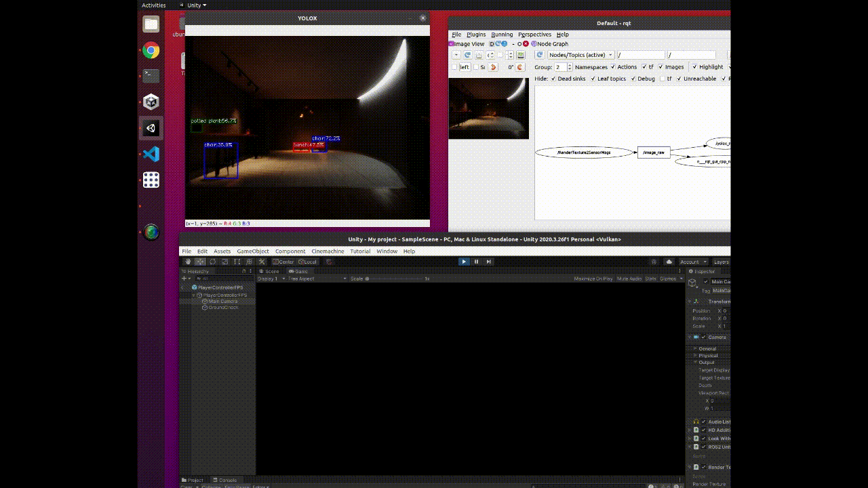
Task: Click the Stats button
Action: (x=650, y=279)
